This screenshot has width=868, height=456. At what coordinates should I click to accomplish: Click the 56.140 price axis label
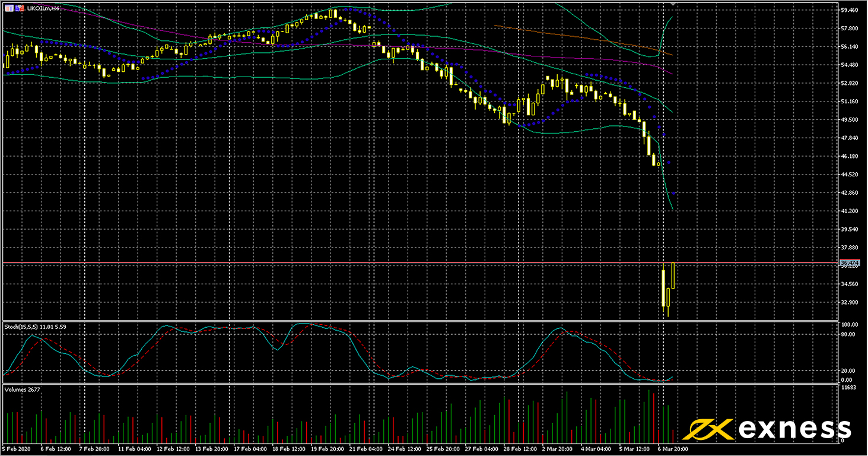(x=850, y=47)
